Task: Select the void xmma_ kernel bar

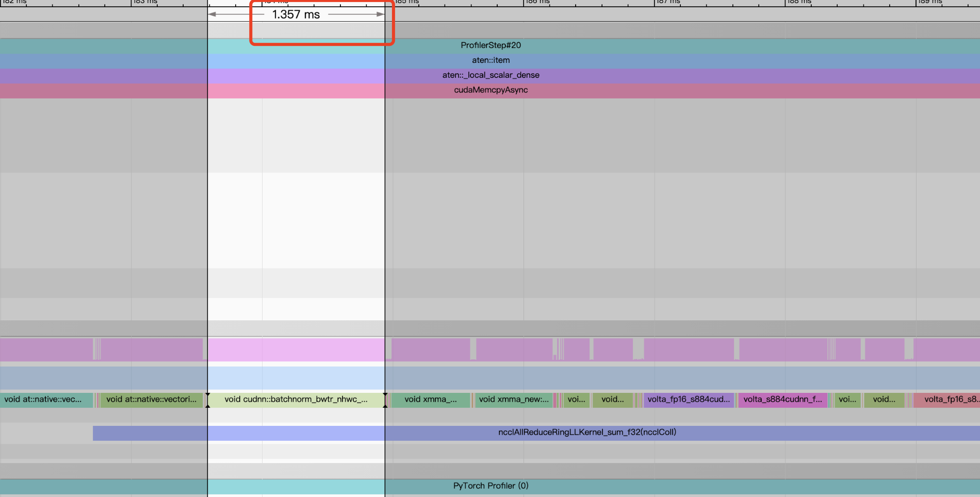Action: coord(430,400)
